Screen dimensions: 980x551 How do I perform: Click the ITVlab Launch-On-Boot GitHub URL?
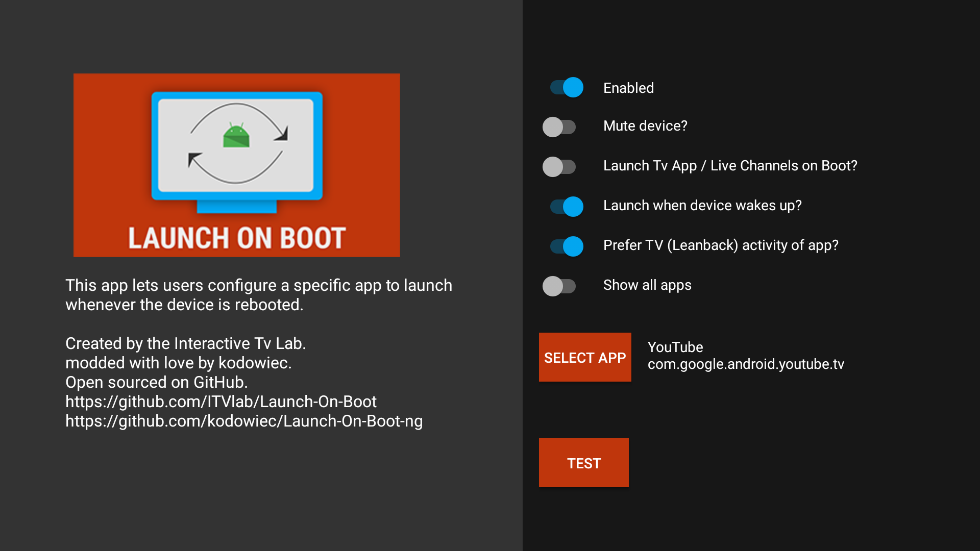221,402
